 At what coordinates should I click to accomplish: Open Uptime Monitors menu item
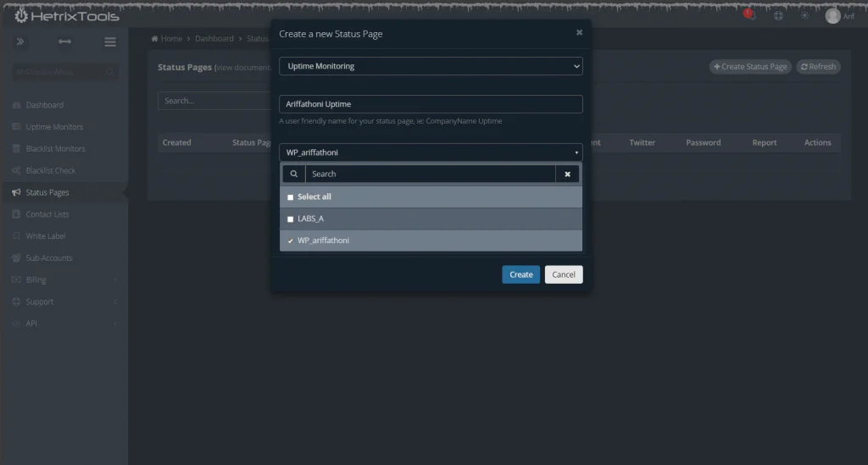tap(54, 126)
